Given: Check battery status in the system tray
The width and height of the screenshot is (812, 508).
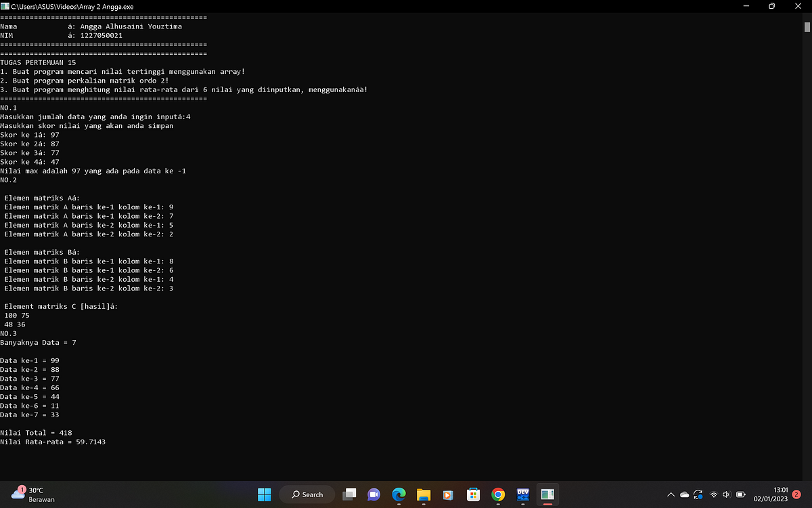Looking at the screenshot, I should tap(740, 494).
